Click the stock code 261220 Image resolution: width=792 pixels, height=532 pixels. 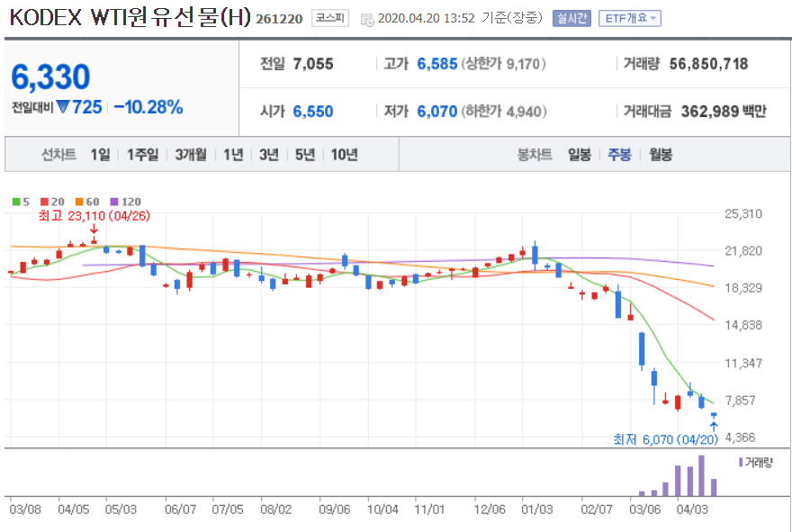point(279,19)
